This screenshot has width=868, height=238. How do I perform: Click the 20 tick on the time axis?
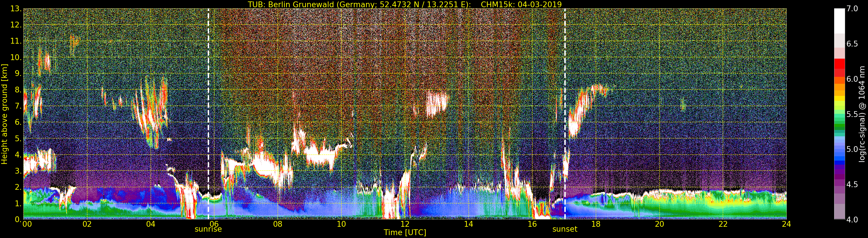tap(659, 224)
